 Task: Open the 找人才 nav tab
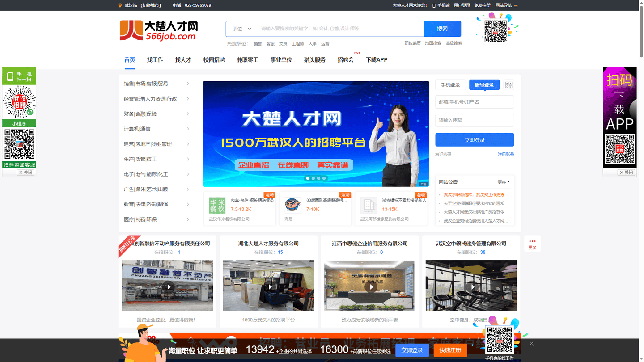pos(183,59)
